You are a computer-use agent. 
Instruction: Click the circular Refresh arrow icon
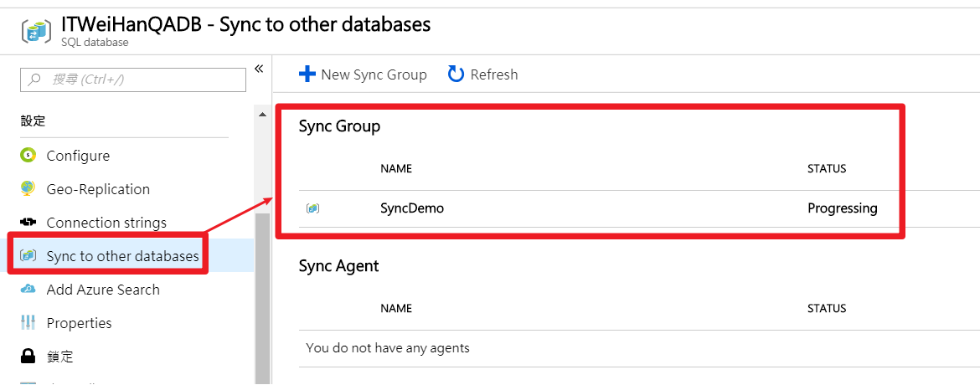(x=456, y=74)
